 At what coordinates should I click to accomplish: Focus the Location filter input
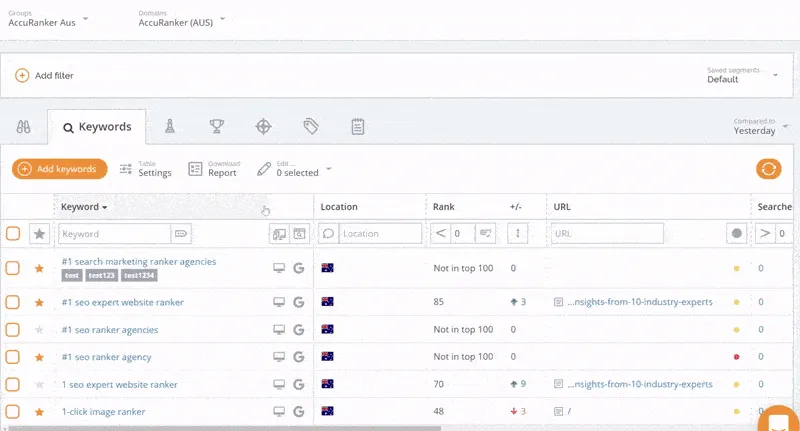(380, 234)
